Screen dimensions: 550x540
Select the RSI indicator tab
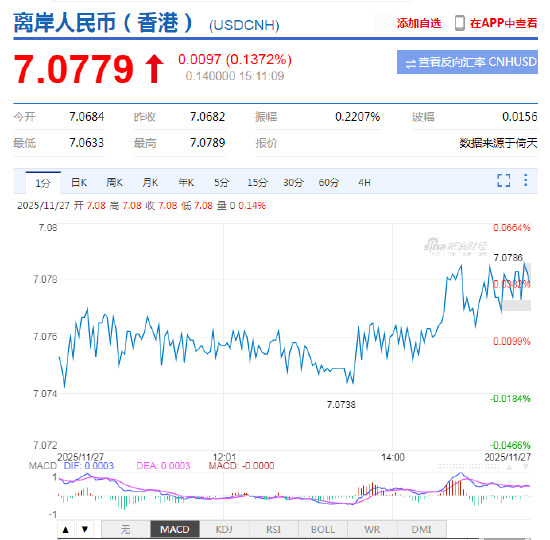tap(273, 529)
